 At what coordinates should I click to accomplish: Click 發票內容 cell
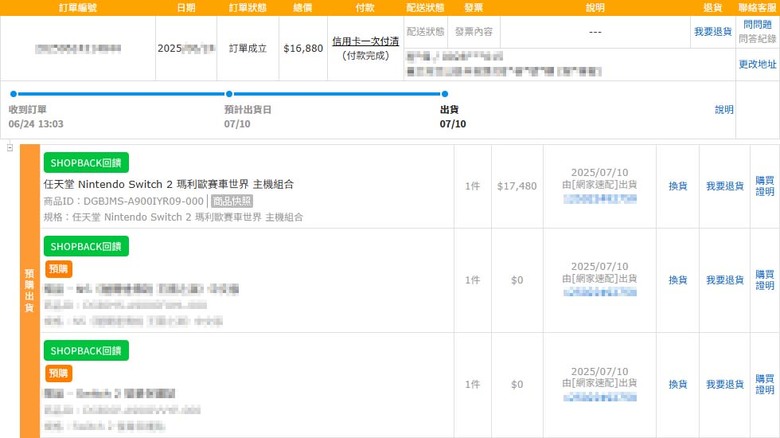tap(474, 31)
